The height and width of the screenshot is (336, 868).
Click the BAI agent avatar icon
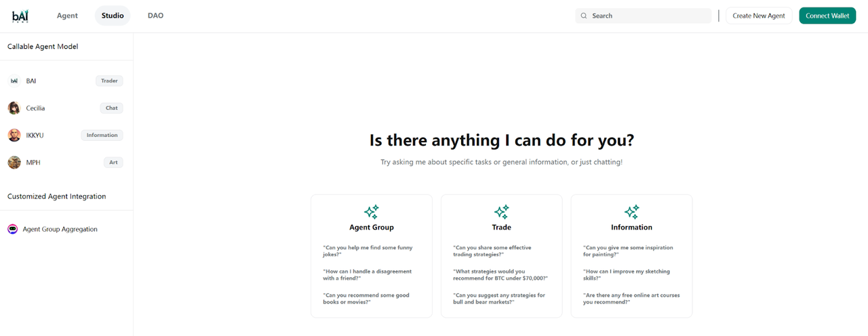[14, 81]
